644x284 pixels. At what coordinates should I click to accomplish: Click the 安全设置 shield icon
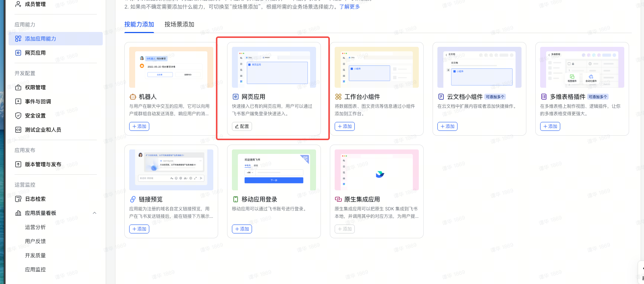(x=18, y=116)
